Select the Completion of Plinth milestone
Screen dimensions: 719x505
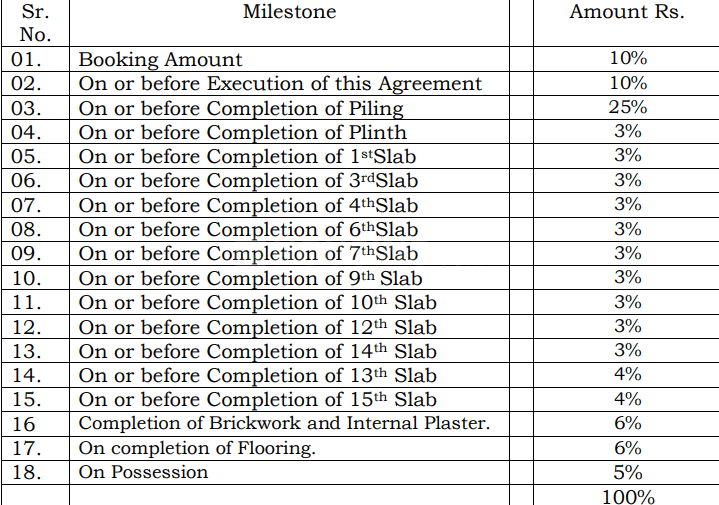pyautogui.click(x=243, y=132)
